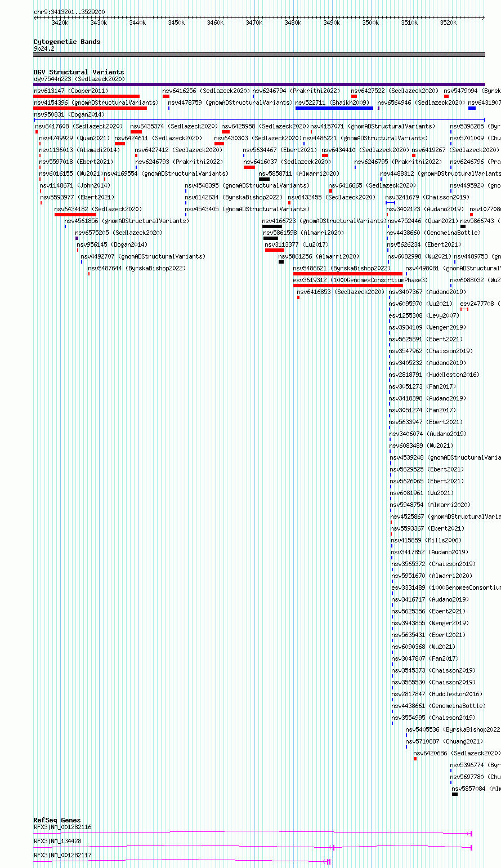Open nsv5861256 (Almarri2020) label
The width and height of the screenshot is (501, 868).
pyautogui.click(x=319, y=256)
